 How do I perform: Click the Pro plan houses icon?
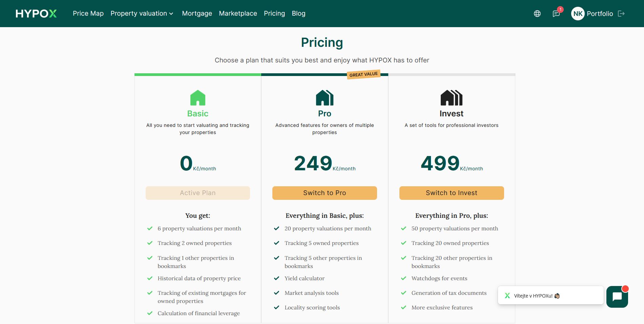pos(325,98)
